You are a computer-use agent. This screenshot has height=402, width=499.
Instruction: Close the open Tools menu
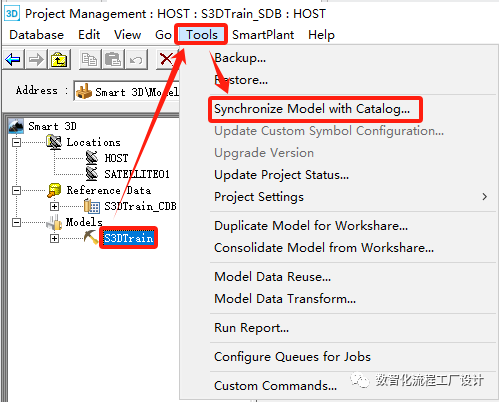click(x=202, y=35)
